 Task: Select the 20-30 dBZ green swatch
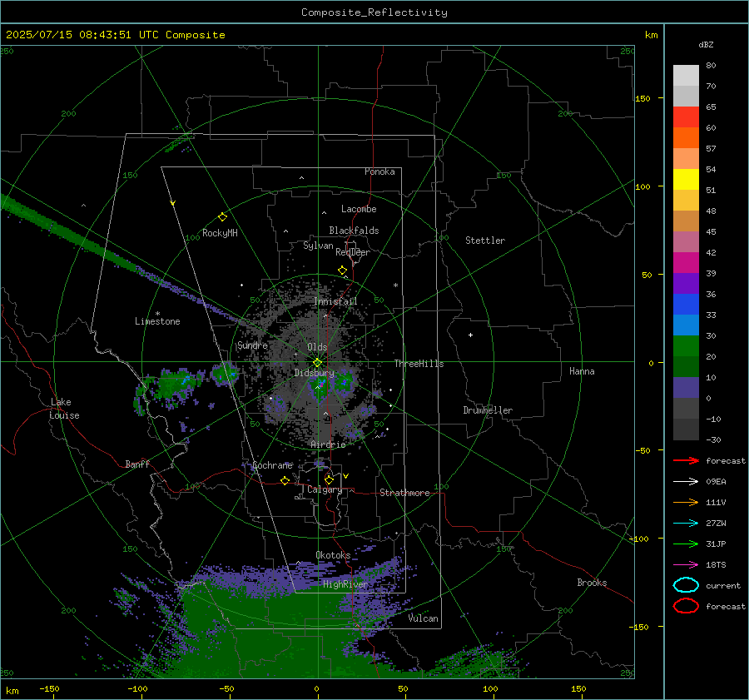[686, 345]
